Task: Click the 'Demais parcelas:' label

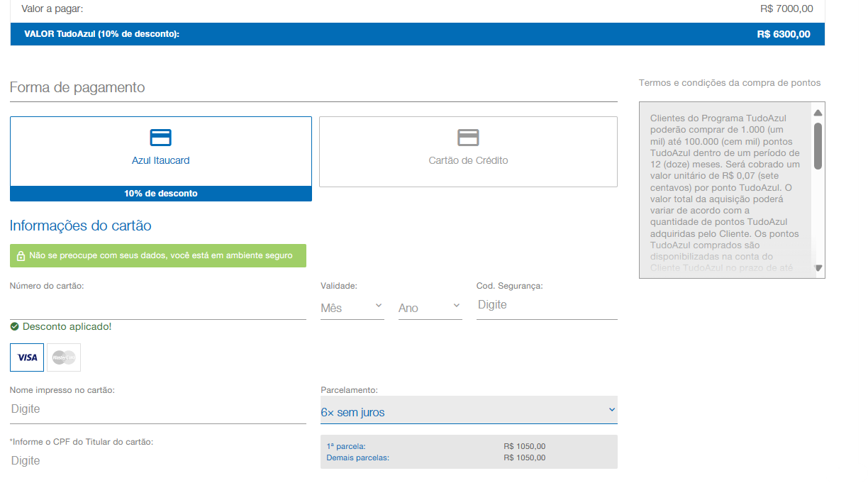Action: coord(358,458)
